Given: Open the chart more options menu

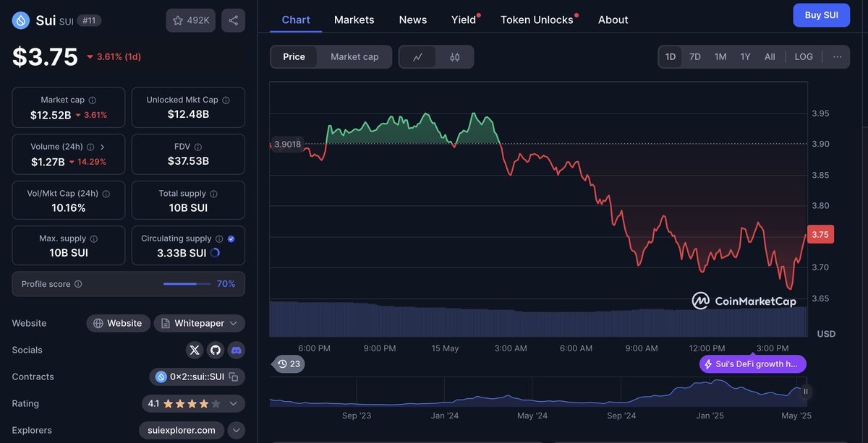Looking at the screenshot, I should click(837, 57).
